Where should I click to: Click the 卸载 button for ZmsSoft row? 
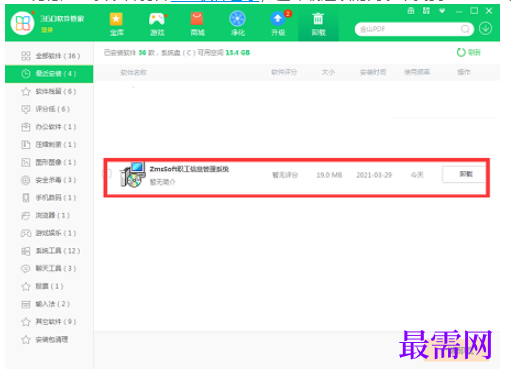click(x=464, y=174)
